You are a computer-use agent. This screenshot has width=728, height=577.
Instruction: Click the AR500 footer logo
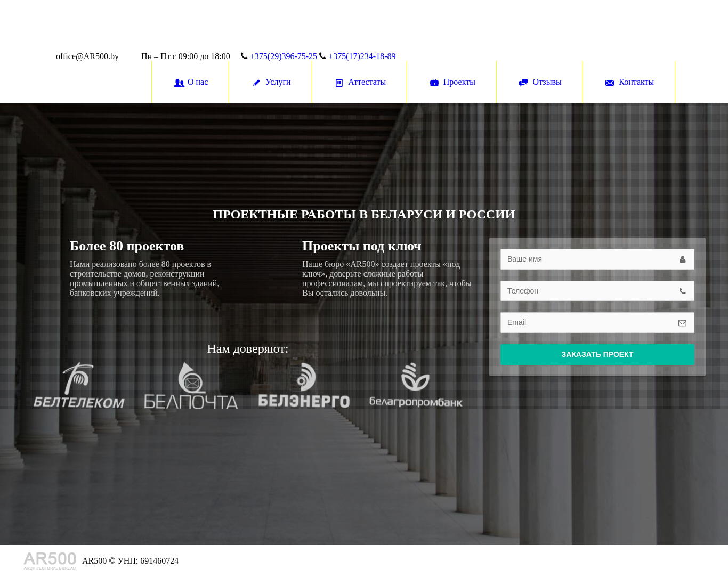[x=50, y=560]
